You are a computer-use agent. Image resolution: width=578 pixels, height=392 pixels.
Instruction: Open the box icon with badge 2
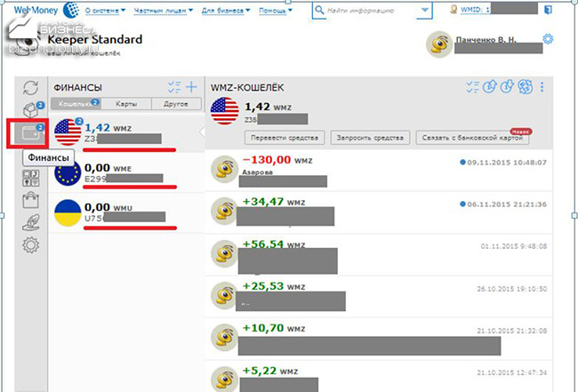pyautogui.click(x=33, y=109)
